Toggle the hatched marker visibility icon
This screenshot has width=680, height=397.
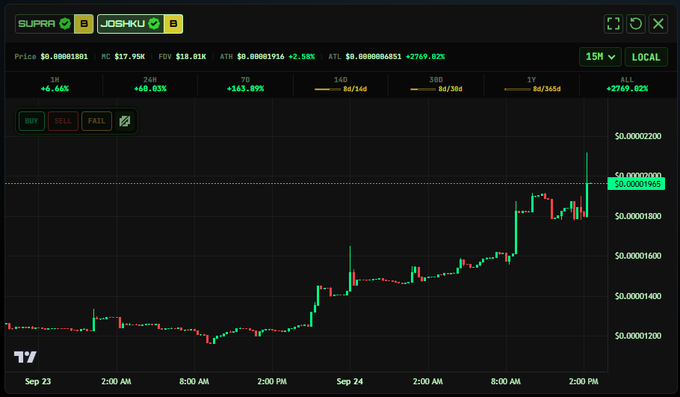pos(125,121)
